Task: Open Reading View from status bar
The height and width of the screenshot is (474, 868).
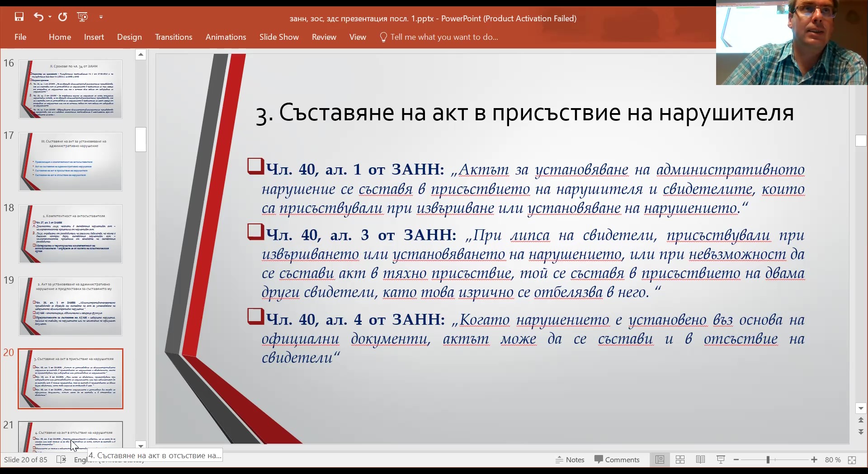Action: (x=700, y=460)
